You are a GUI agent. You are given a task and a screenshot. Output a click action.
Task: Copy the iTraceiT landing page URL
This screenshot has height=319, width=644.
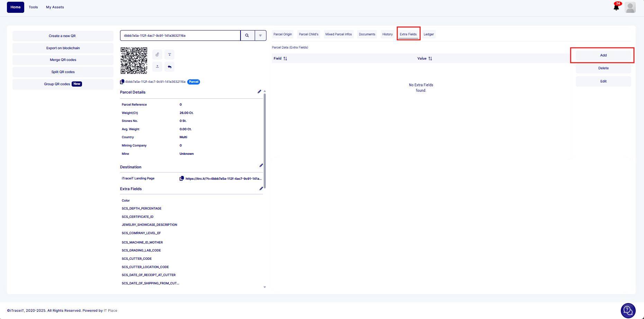pos(182,179)
